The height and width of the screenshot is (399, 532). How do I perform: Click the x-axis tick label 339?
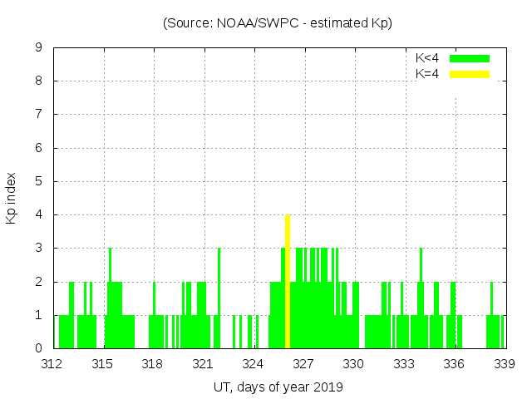505,364
